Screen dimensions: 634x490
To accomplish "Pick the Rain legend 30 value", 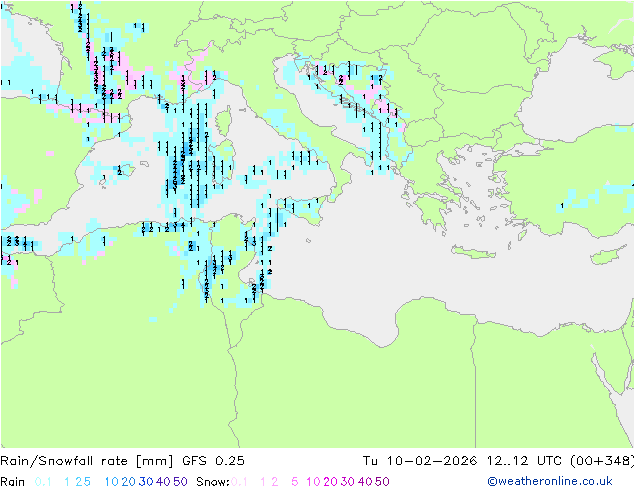I will [x=146, y=482].
